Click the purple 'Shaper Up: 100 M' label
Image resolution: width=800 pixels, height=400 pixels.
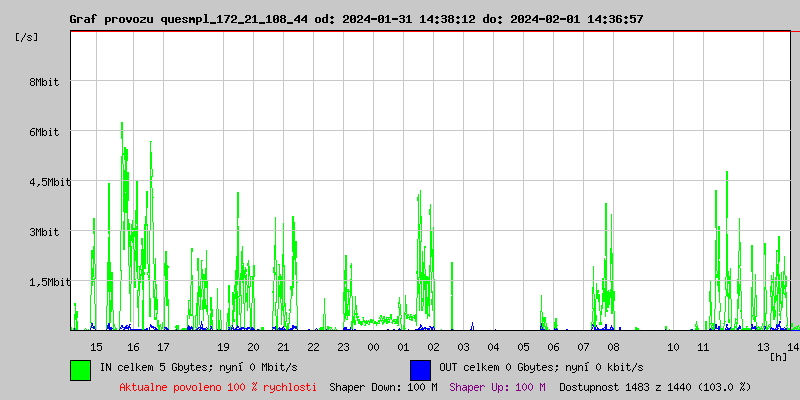click(x=497, y=386)
